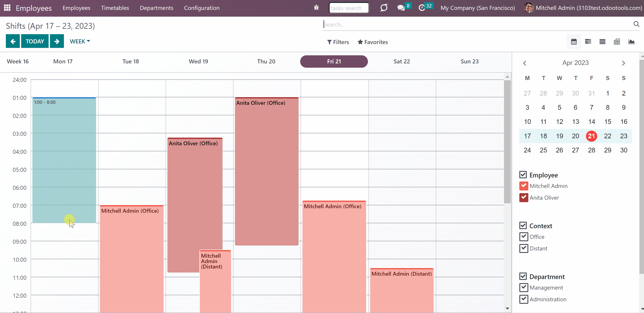Select the Mon 17 day header
644x313 pixels.
[x=63, y=61]
